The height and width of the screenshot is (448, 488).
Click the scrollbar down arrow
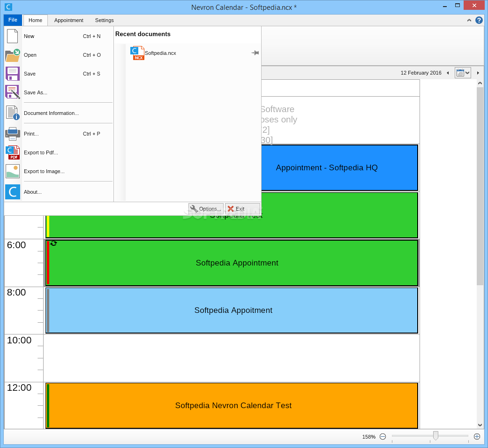(480, 425)
